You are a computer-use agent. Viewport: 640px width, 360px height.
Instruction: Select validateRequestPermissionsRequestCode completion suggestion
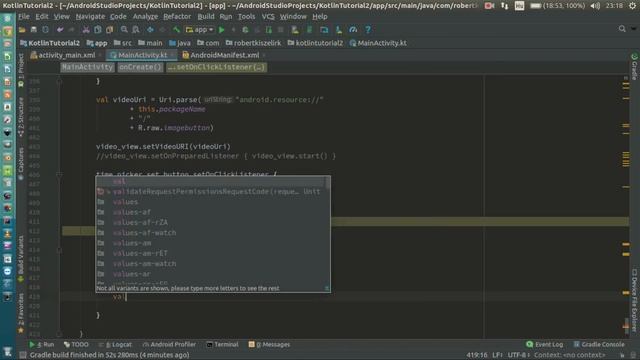pos(211,192)
